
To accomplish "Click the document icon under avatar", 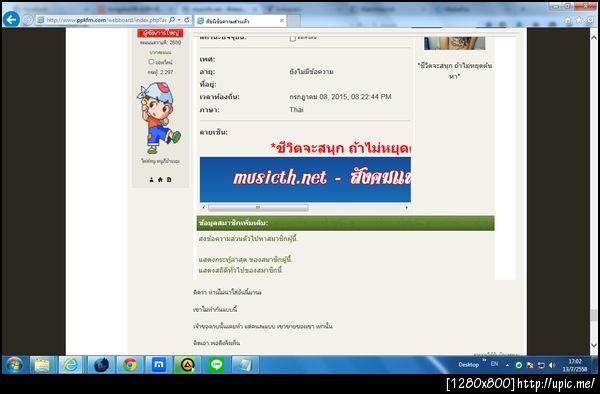I will point(169,179).
